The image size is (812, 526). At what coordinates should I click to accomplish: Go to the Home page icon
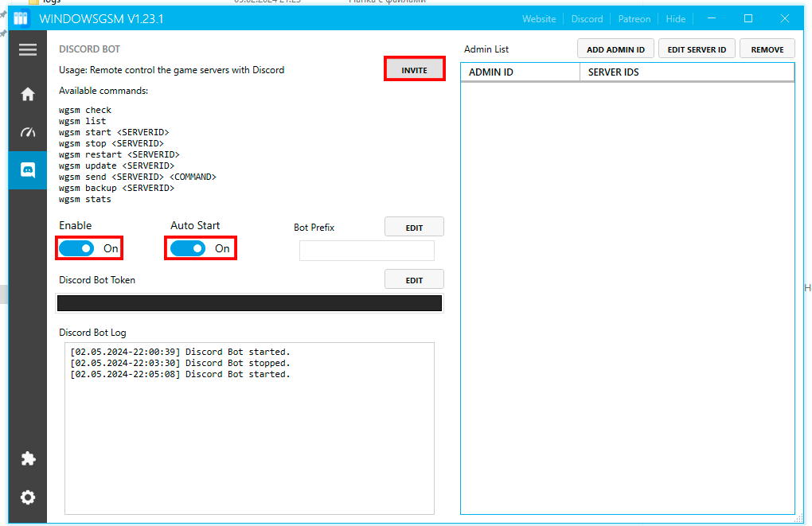point(27,94)
